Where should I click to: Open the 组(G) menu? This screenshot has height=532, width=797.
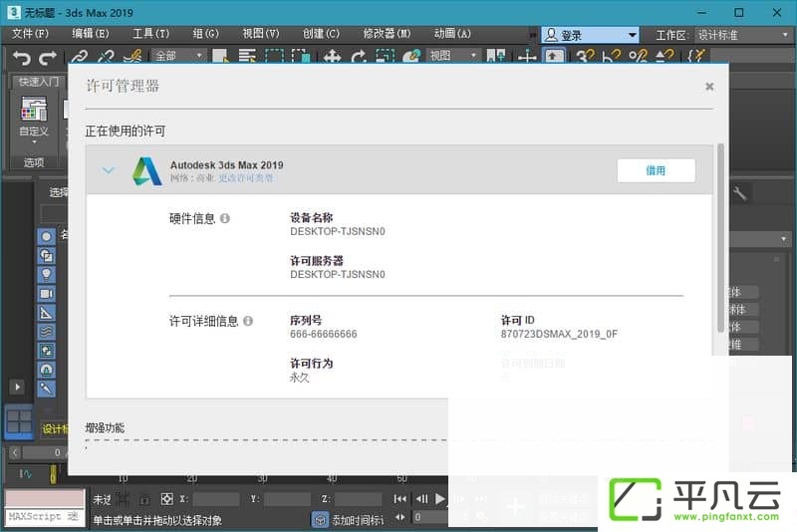coord(206,34)
